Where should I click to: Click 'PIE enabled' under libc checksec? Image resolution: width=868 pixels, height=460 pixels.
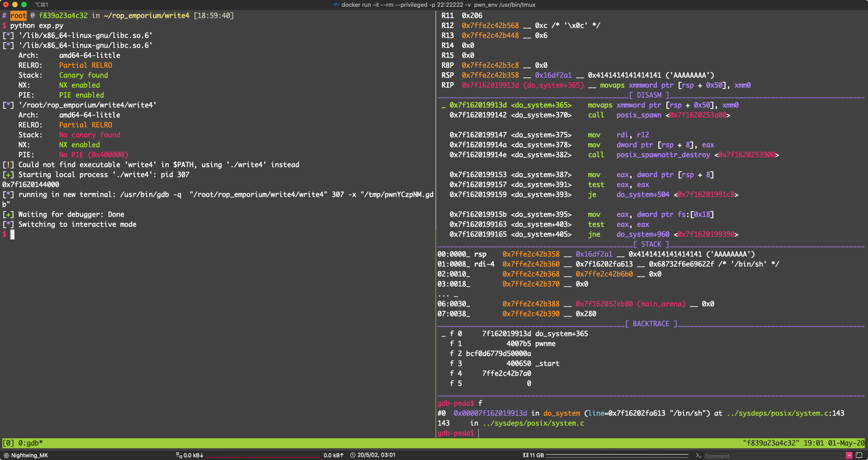click(x=81, y=95)
